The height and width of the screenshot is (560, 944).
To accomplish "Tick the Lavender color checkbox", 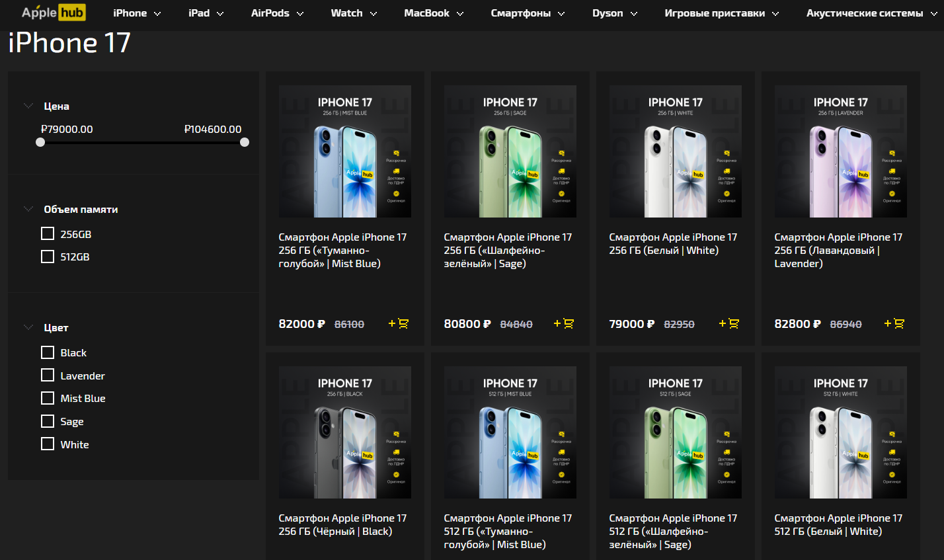I will tap(48, 376).
